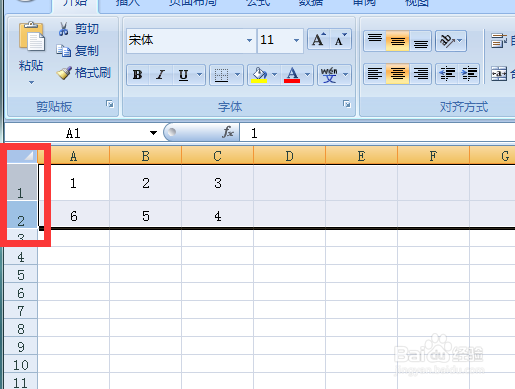The height and width of the screenshot is (389, 515).
Task: Select column B header
Action: pos(146,156)
